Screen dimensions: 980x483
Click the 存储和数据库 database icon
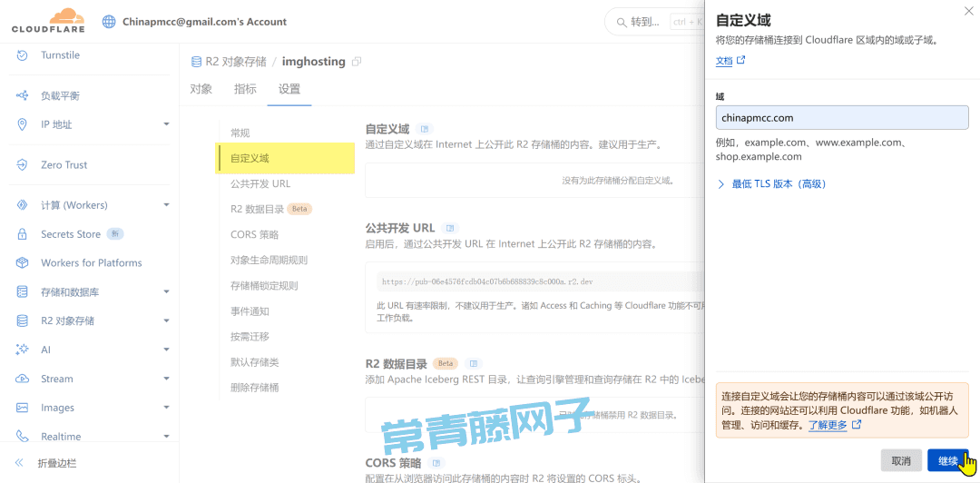coord(23,291)
